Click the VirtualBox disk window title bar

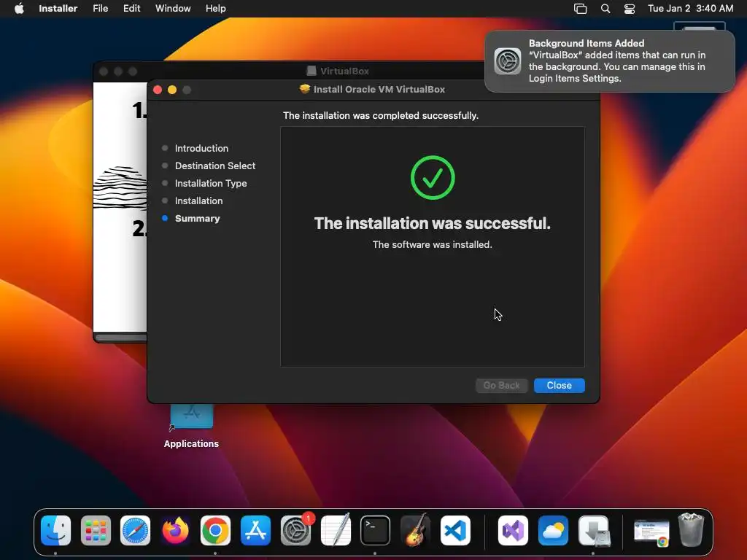[x=289, y=71]
